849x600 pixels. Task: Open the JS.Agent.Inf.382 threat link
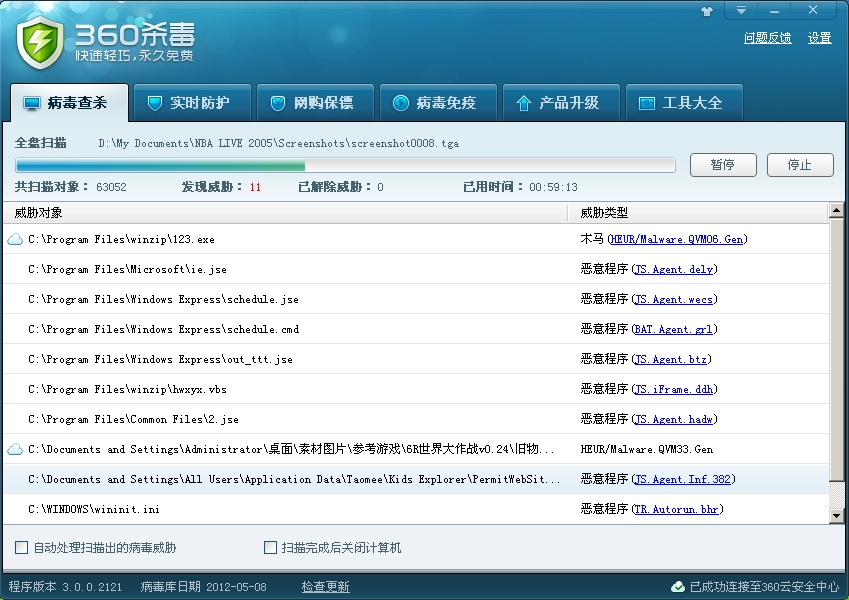(683, 479)
